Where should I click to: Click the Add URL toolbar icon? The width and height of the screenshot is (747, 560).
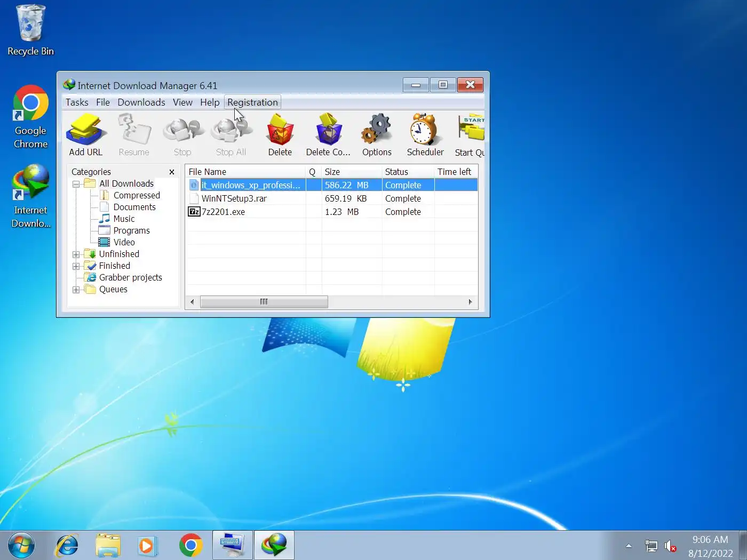(85, 135)
